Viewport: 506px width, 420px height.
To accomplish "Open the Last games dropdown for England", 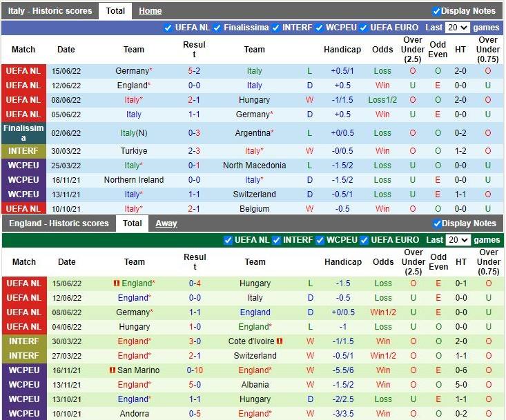I will click(x=457, y=240).
